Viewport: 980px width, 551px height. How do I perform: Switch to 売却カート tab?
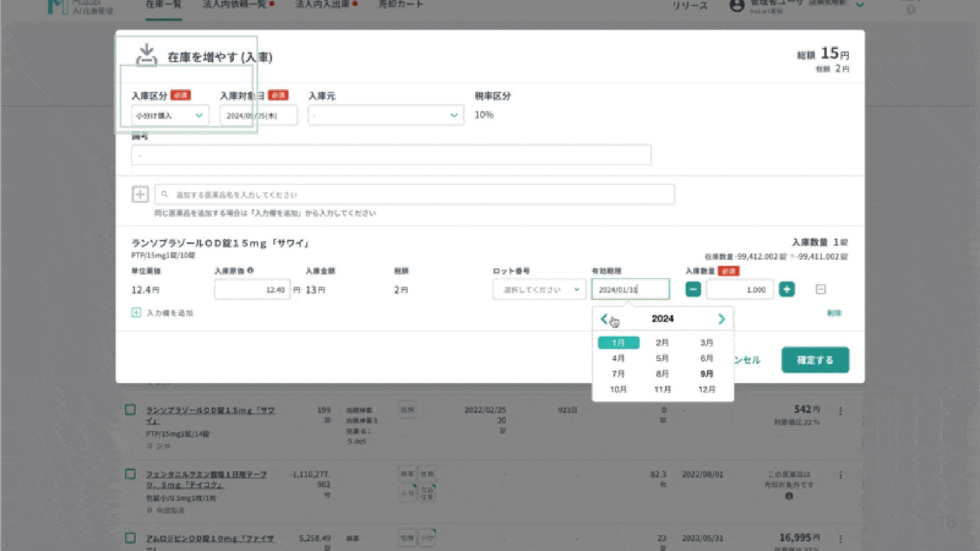point(401,5)
